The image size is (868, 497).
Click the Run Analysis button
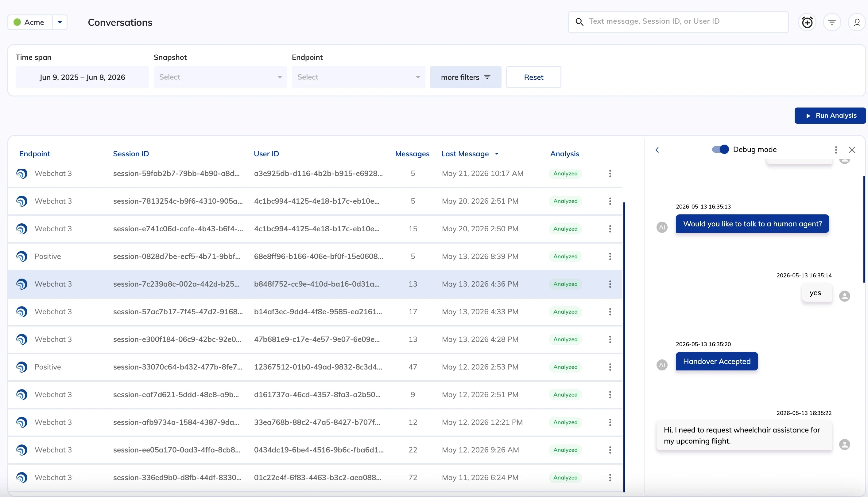[x=830, y=116]
